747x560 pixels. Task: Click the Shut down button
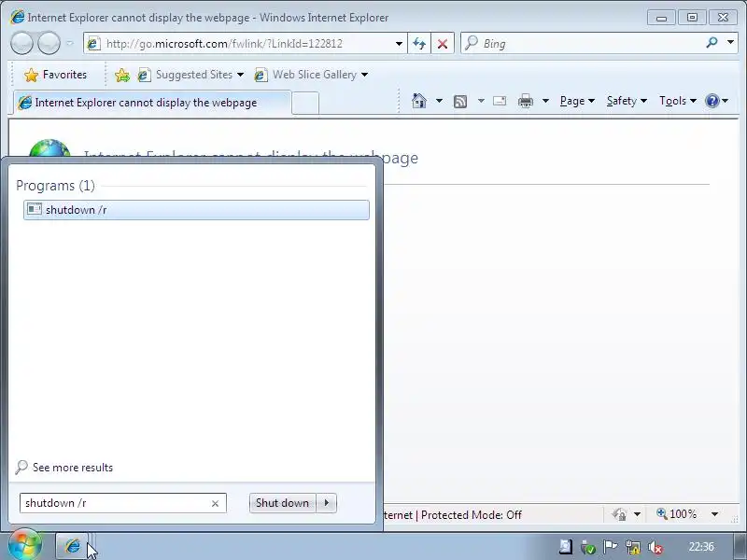(282, 503)
